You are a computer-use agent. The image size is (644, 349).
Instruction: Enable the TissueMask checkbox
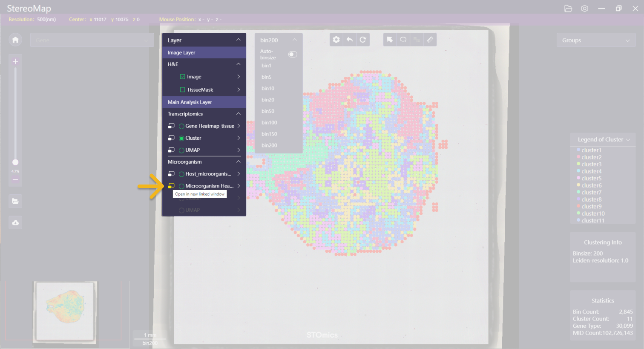(x=183, y=90)
